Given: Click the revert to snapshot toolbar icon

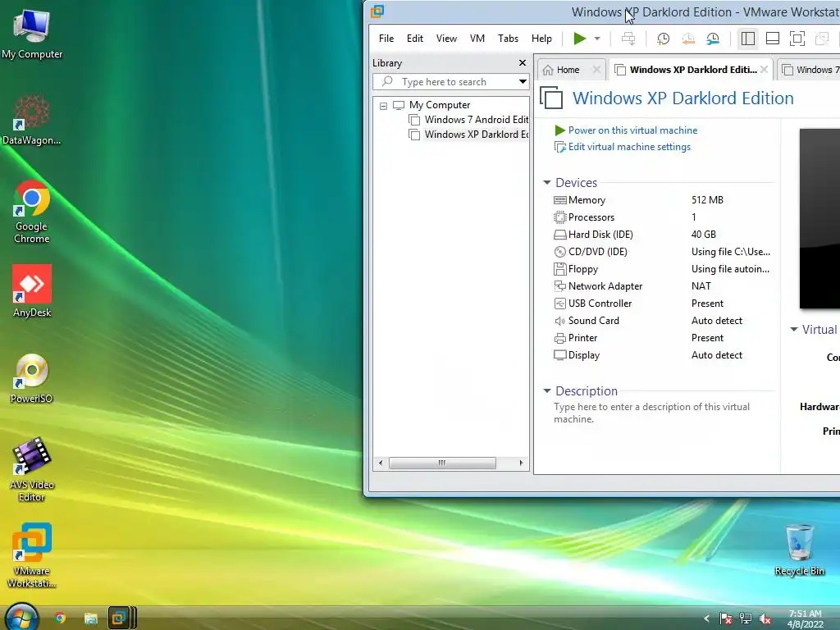Looking at the screenshot, I should click(688, 39).
